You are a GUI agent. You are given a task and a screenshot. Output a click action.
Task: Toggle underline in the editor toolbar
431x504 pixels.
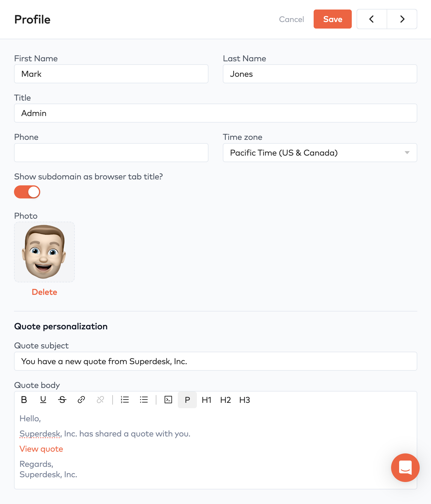click(x=43, y=400)
